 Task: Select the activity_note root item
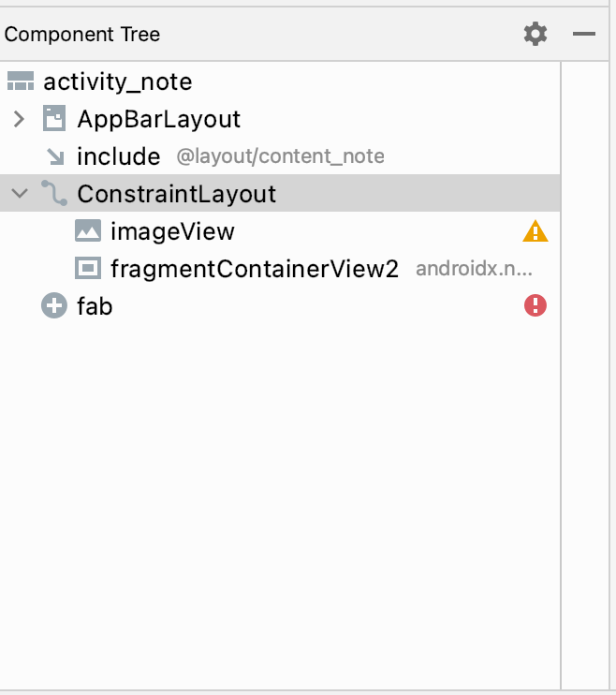117,81
